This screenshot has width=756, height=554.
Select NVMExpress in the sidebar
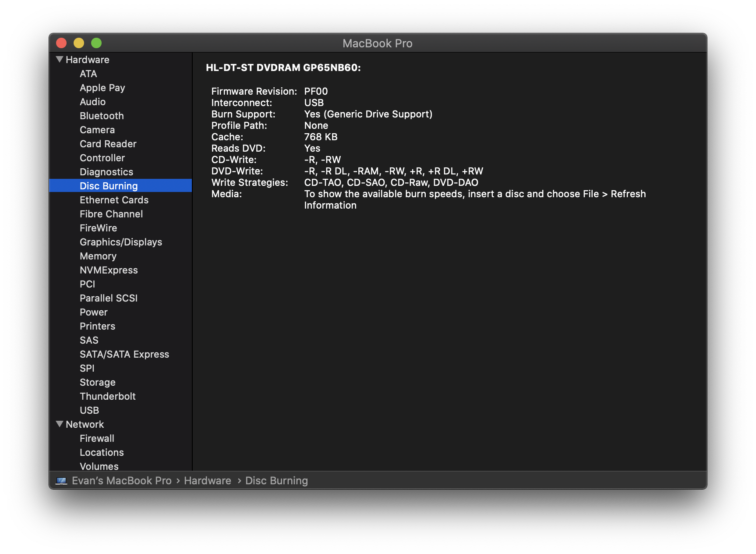point(109,270)
